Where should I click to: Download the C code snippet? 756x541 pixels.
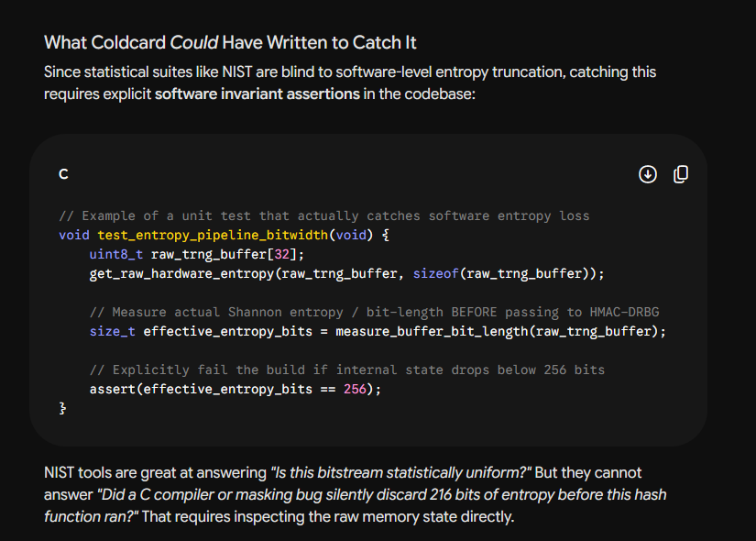[648, 174]
